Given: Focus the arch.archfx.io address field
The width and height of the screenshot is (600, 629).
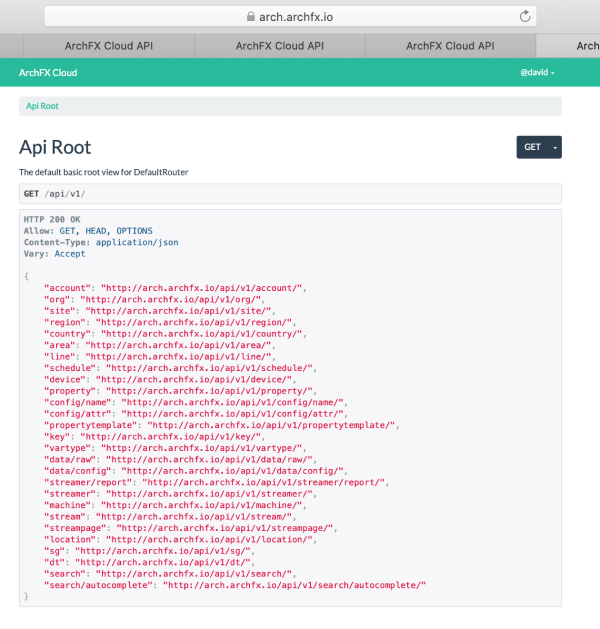Looking at the screenshot, I should click(x=290, y=16).
